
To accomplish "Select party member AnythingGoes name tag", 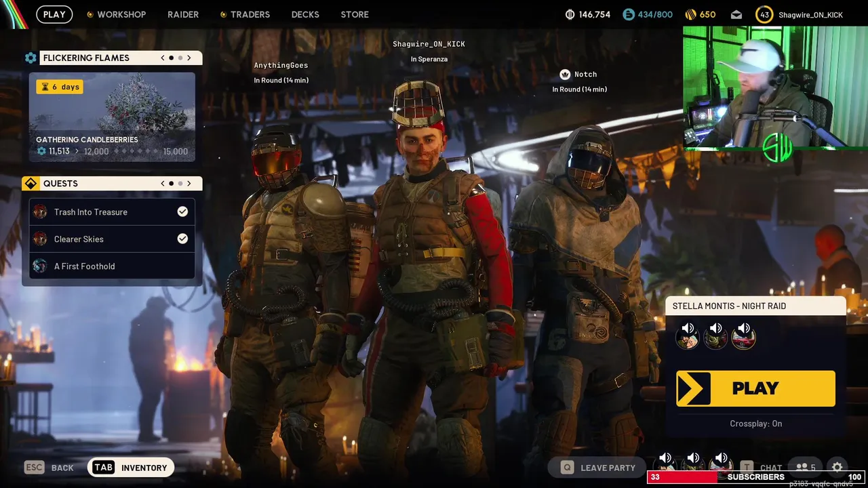I will 281,65.
